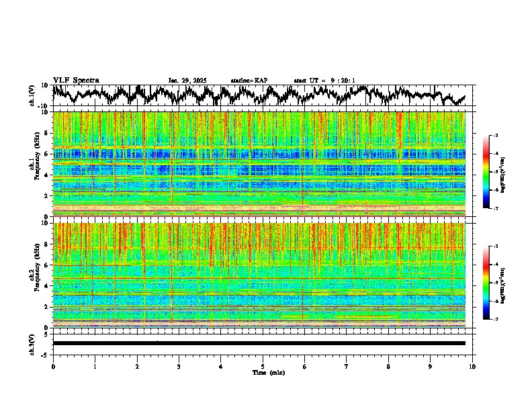This screenshot has height=411, width=532.
Task: Click the ch.1 color bar log(PSD) title
Action: (x=502, y=175)
